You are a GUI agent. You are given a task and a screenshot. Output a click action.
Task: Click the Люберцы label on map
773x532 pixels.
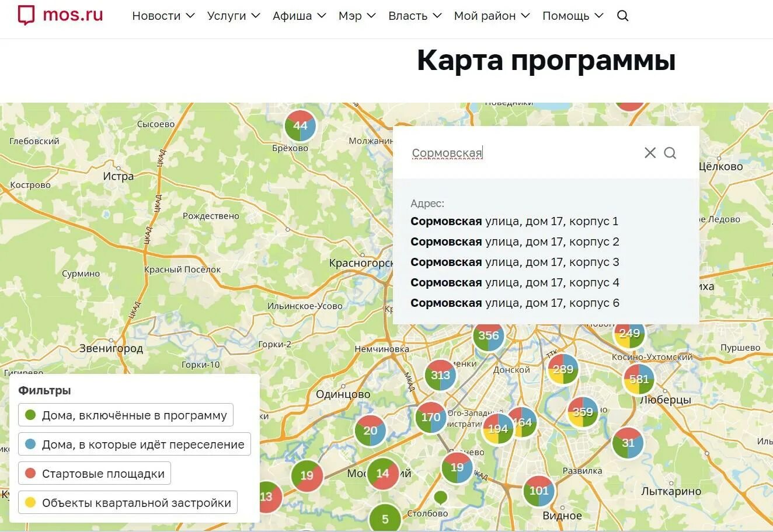[x=666, y=401]
